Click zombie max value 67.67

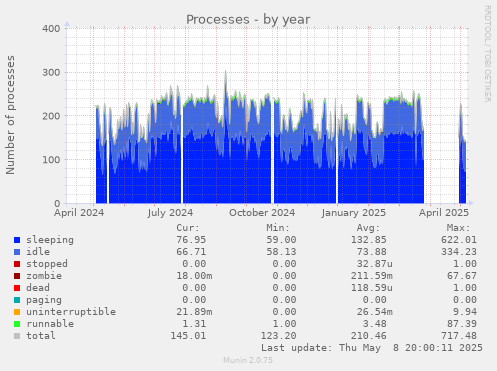click(x=462, y=276)
